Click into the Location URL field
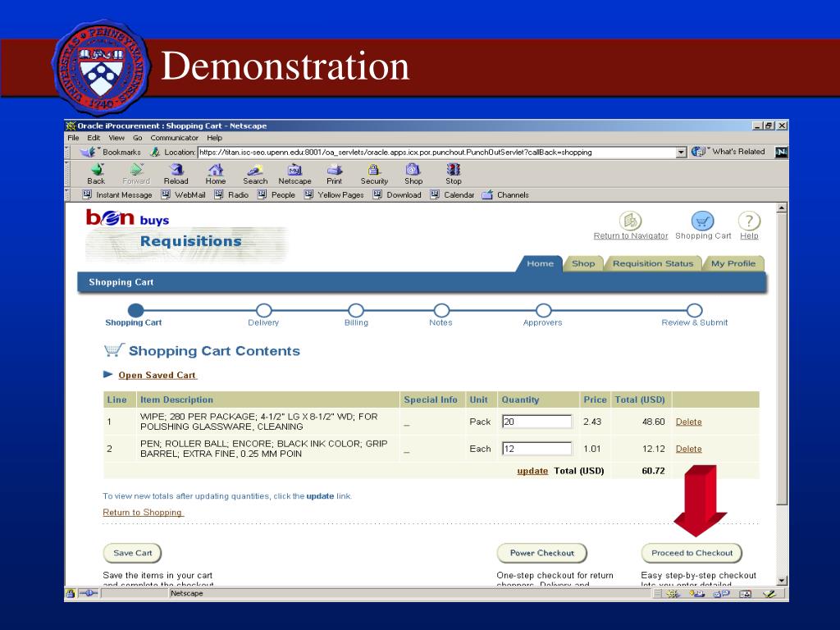 click(436, 152)
